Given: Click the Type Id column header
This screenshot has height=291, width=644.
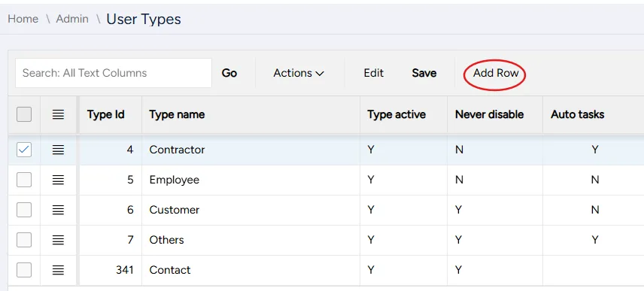Looking at the screenshot, I should [111, 114].
